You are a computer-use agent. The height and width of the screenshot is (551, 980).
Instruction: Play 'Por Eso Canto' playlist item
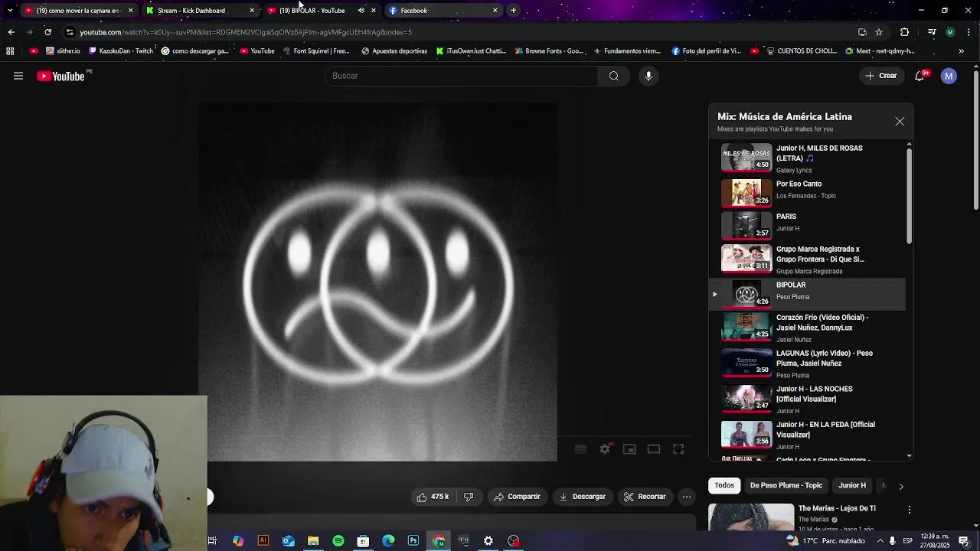(807, 192)
